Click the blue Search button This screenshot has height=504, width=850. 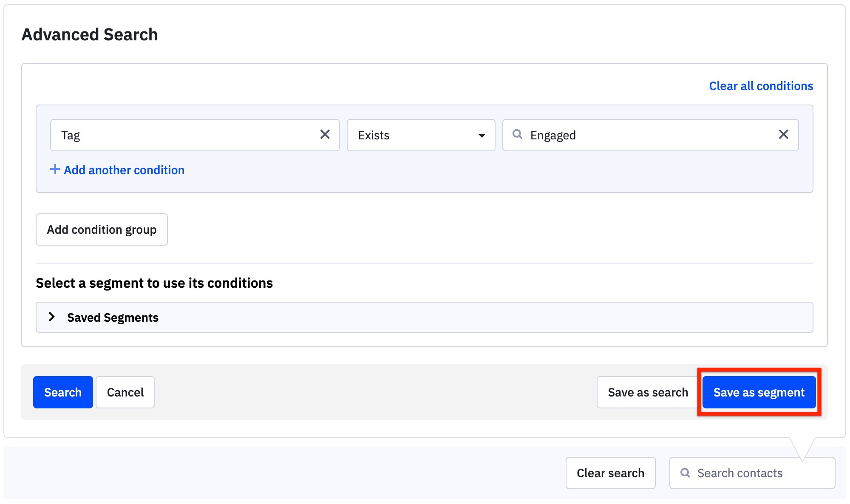(x=63, y=392)
